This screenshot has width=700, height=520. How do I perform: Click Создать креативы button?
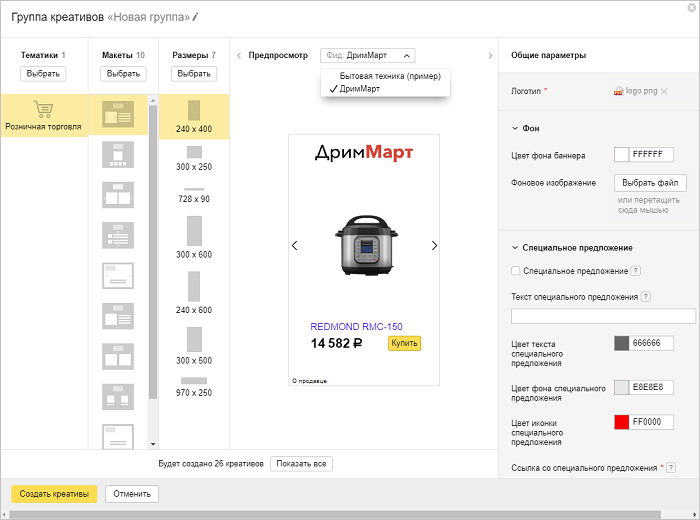click(54, 494)
